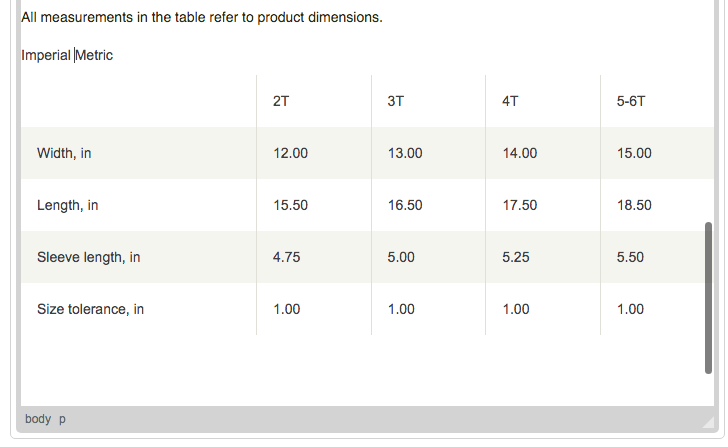Click the Length, in row label
Viewport: 728px width, 447px height.
pyautogui.click(x=68, y=205)
